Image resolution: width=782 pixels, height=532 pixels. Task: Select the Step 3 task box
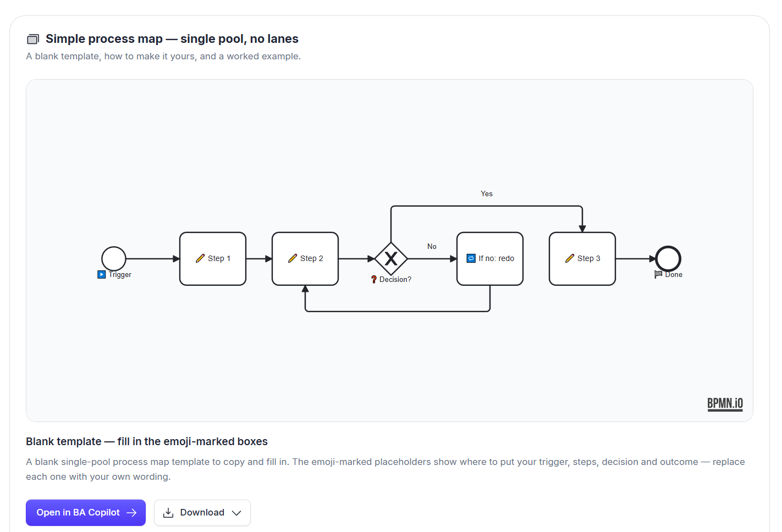coord(582,258)
